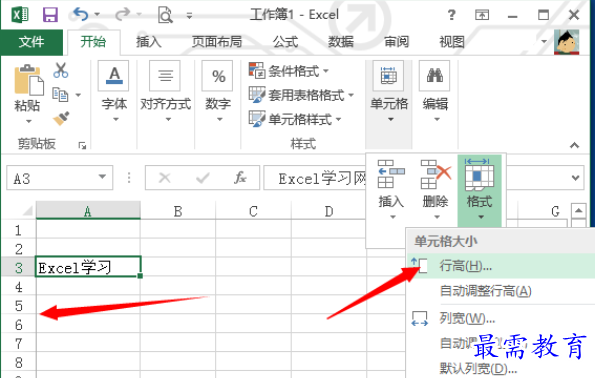
Task: Open the Number (数字) percent group icon
Action: tap(217, 76)
